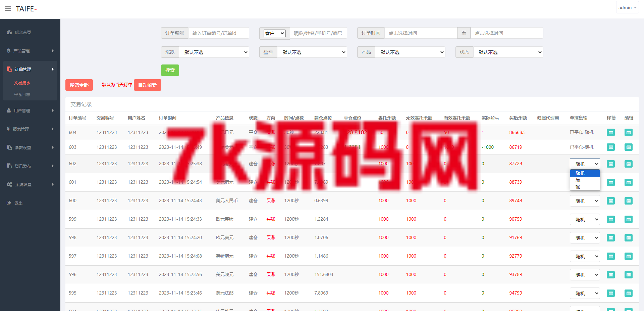Click the 后台首页 dashboard icon
This screenshot has width=644, height=311.
(x=9, y=33)
